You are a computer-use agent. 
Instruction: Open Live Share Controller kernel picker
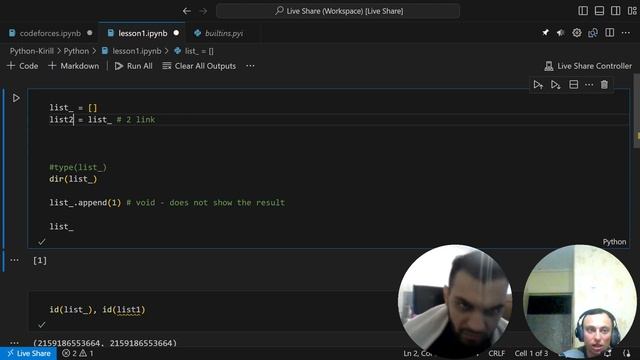(588, 66)
